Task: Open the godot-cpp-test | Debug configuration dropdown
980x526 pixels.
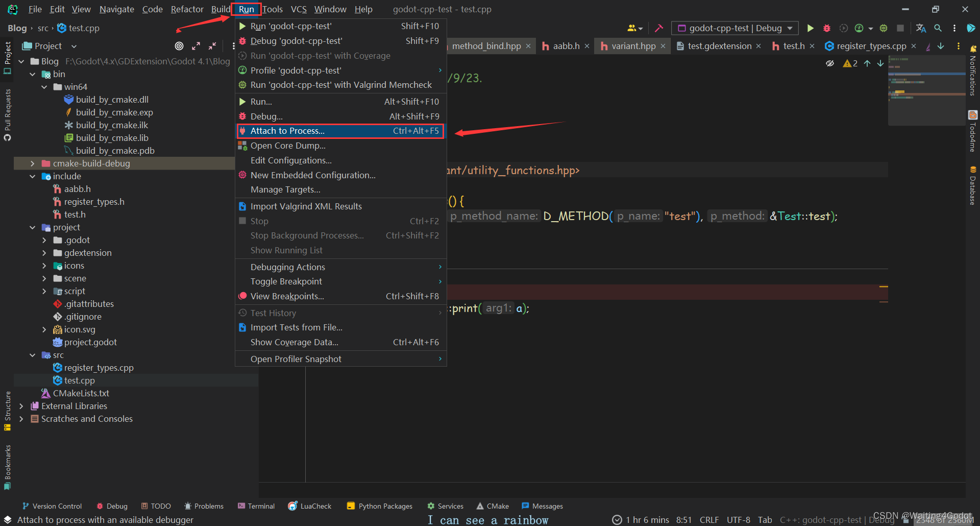Action: click(x=734, y=28)
